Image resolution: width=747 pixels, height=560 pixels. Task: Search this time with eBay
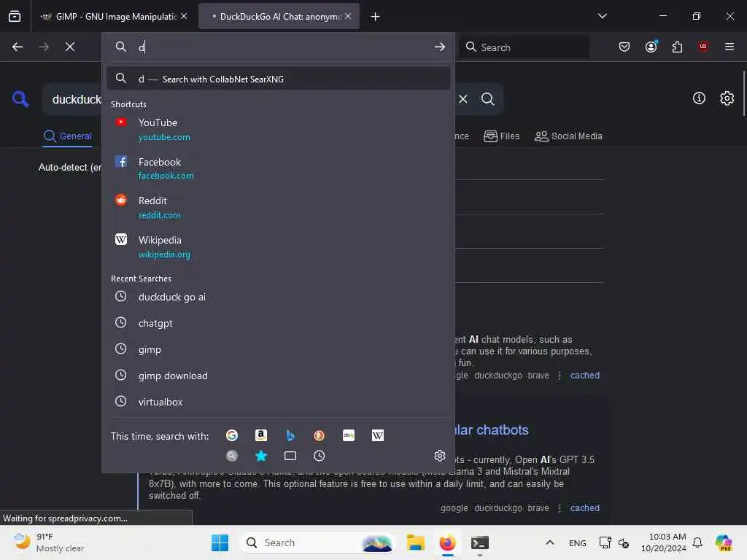[x=348, y=435]
